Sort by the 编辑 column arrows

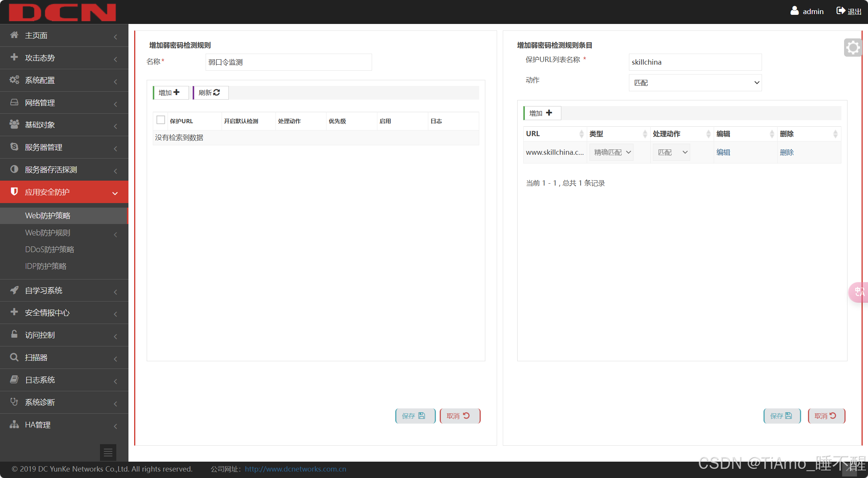771,134
